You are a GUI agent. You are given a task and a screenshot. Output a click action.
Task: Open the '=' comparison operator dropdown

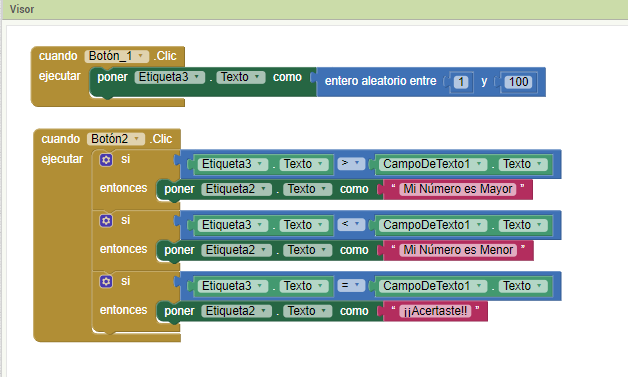pyautogui.click(x=351, y=285)
